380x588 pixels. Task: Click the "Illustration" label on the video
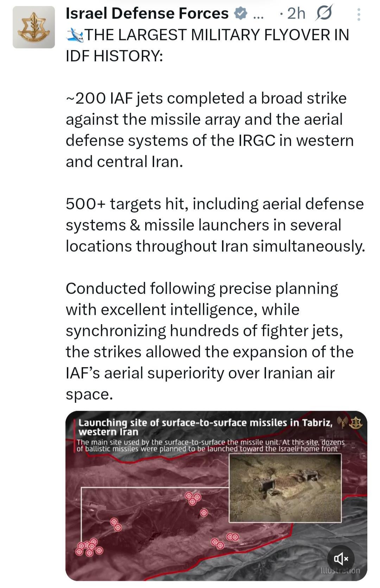click(x=340, y=570)
